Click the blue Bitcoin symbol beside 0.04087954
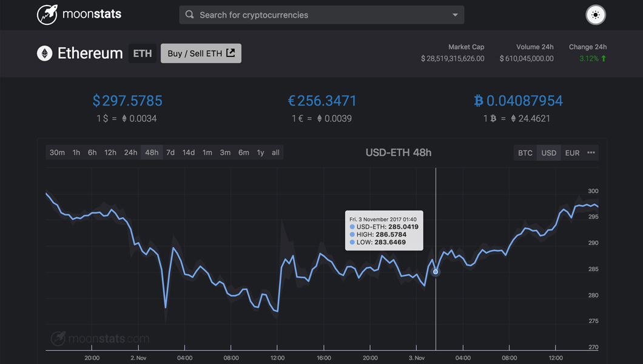 coord(479,101)
